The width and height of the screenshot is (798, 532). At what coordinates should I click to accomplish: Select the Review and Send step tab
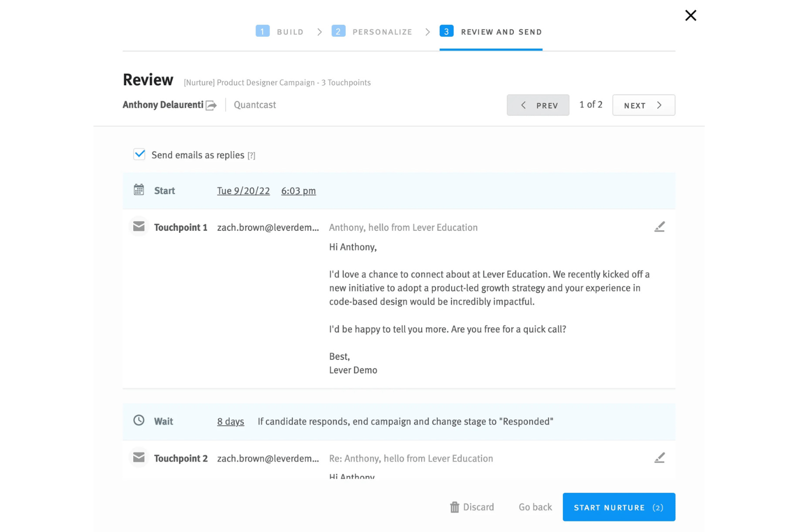491,32
